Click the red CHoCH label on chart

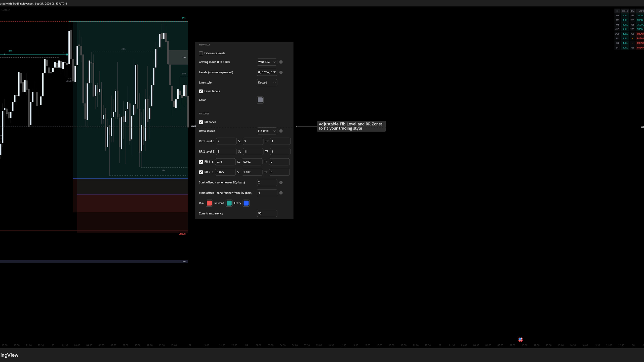point(182,234)
